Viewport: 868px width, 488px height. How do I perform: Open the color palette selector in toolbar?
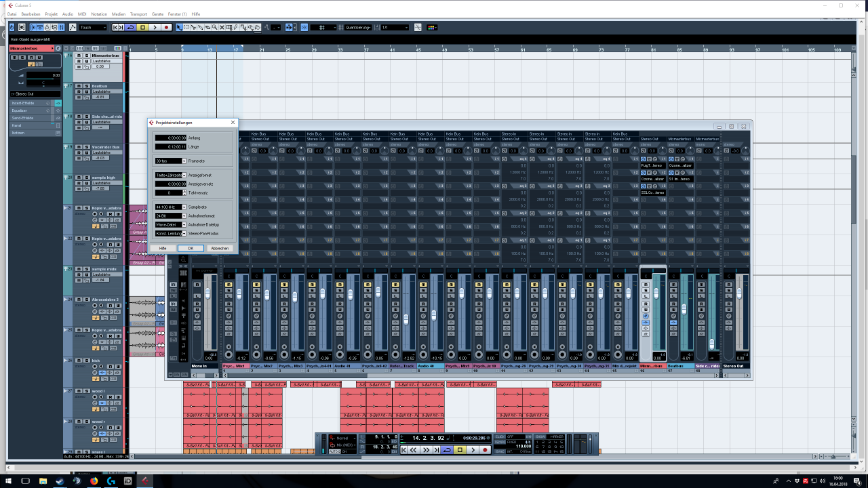tap(431, 27)
